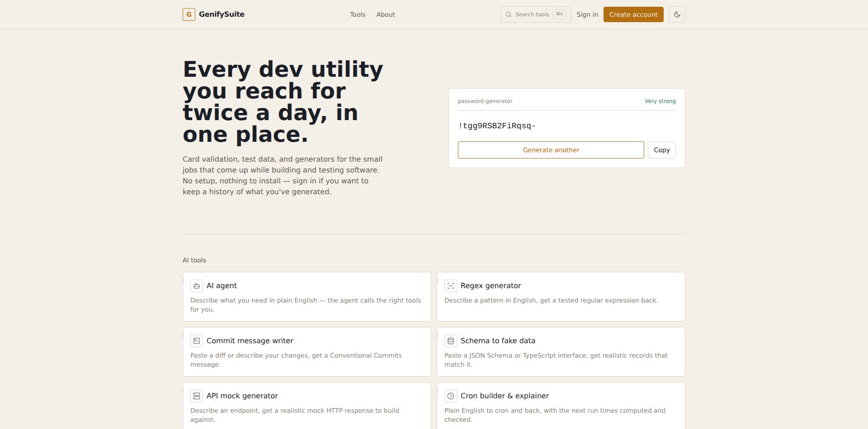868x429 pixels.
Task: Click the search magnifier icon
Action: [x=509, y=14]
